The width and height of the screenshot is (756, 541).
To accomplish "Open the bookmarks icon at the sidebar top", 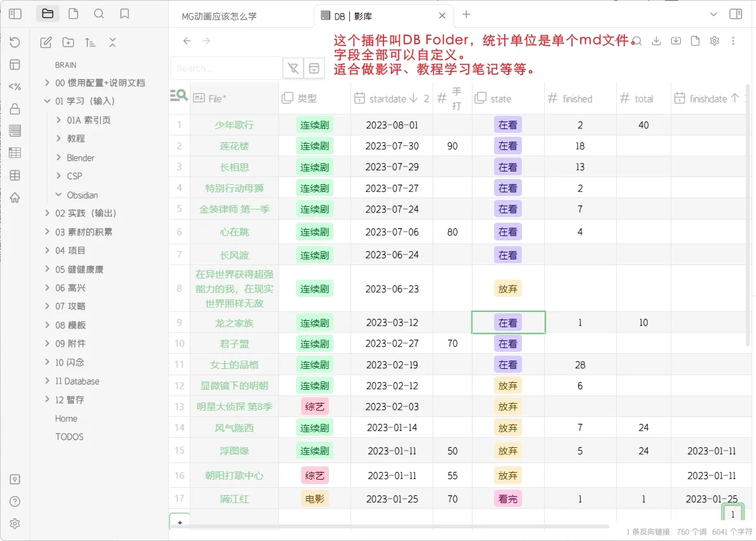I will coord(124,13).
